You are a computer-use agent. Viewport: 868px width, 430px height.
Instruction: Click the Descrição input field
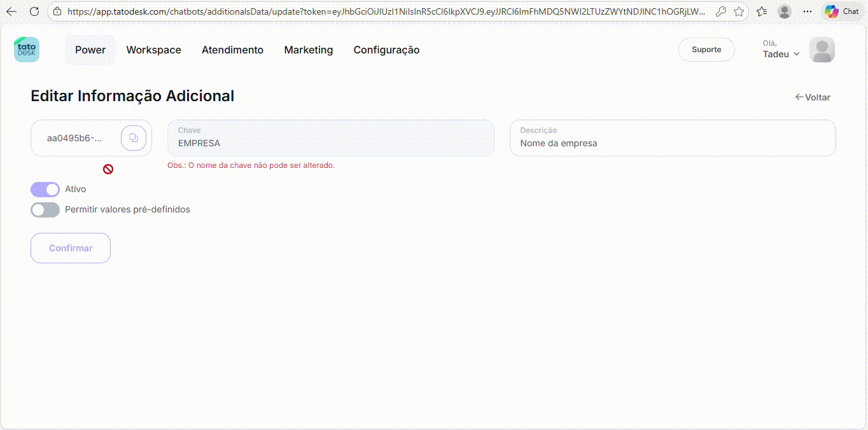tap(672, 144)
